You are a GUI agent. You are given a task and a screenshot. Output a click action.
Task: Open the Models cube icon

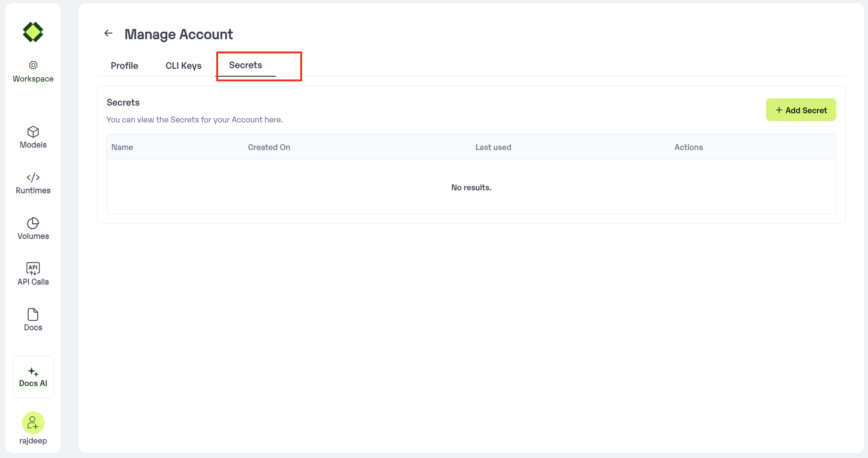coord(33,132)
